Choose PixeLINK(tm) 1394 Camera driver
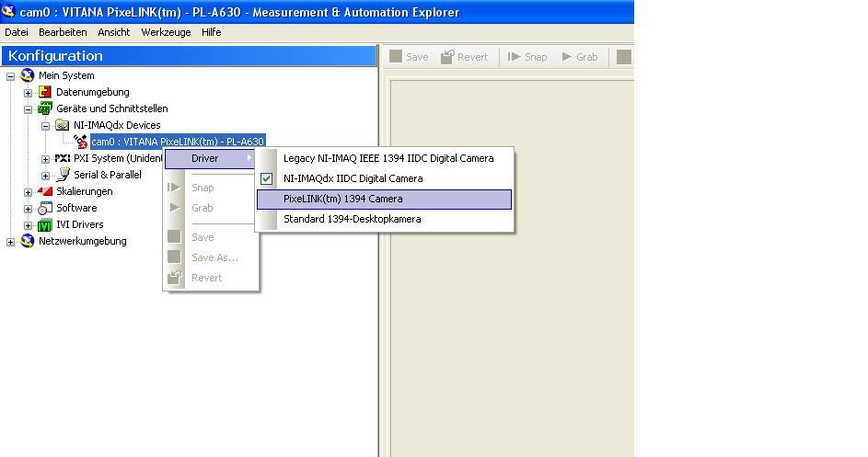The height and width of the screenshot is (457, 868). coord(384,200)
